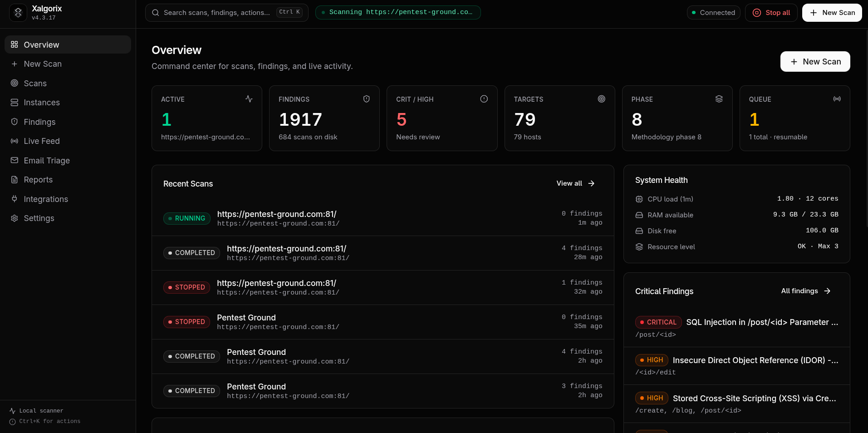Click the Findings shield icon in sidebar
Image resolution: width=868 pixels, height=433 pixels.
[15, 122]
